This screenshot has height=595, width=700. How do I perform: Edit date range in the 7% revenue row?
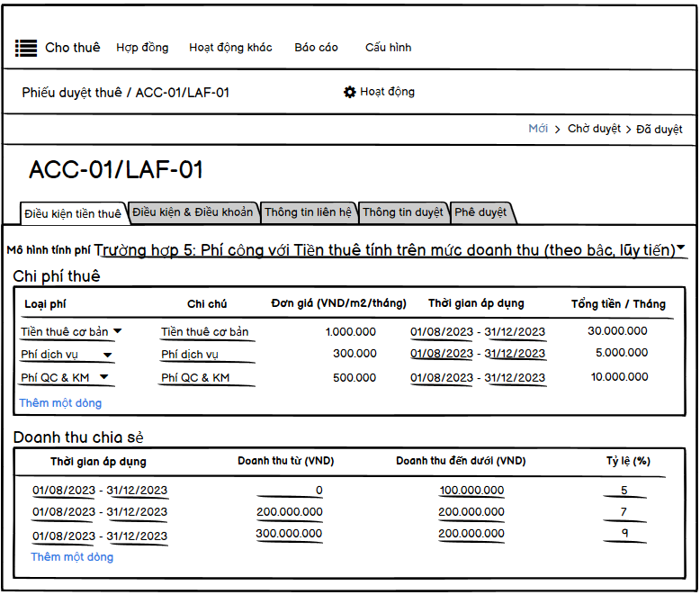[x=100, y=512]
